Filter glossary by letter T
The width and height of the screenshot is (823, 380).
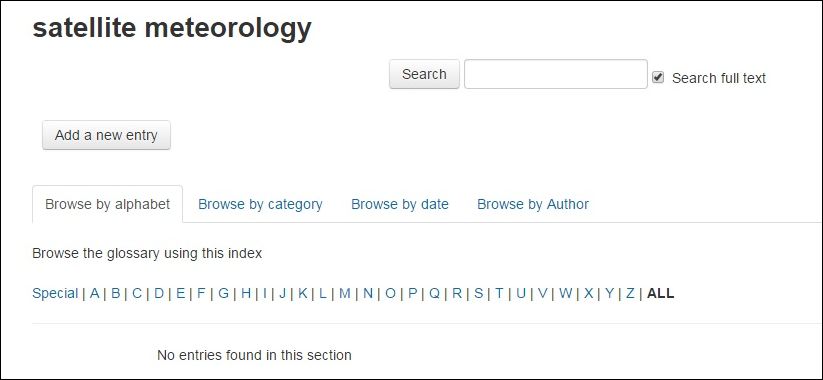coord(499,293)
